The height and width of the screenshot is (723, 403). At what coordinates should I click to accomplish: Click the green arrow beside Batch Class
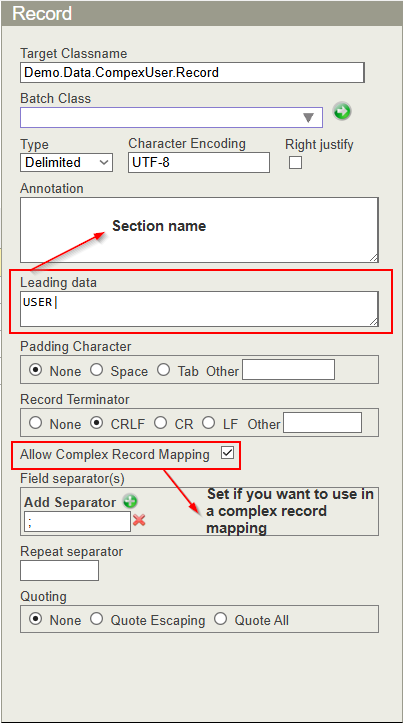click(x=342, y=112)
